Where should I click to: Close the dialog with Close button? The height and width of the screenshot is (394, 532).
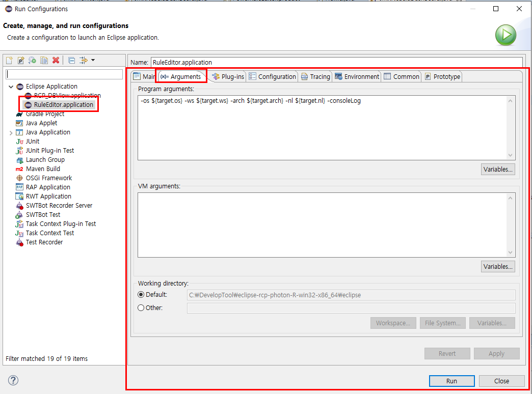(501, 381)
